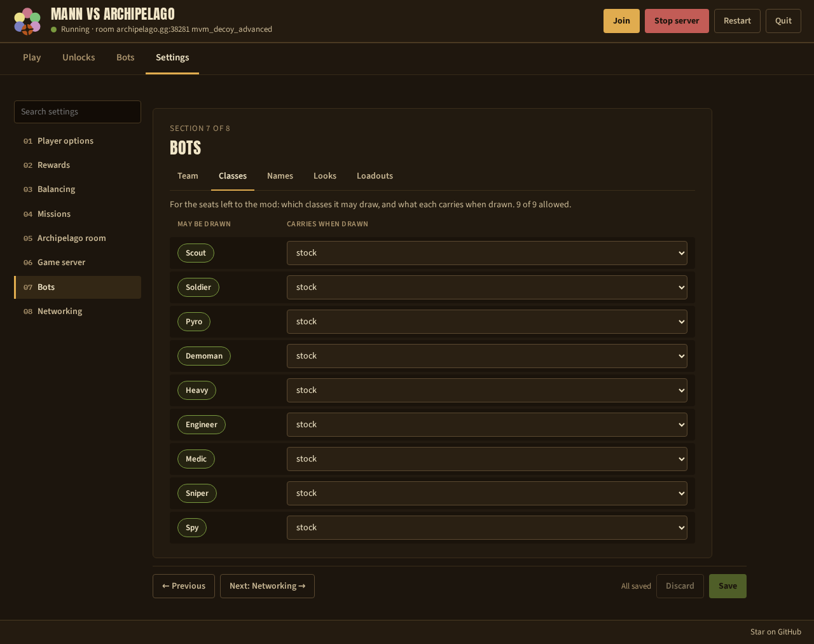Toggle the Sniper class chip
Viewport: 814px width, 644px height.
197,493
